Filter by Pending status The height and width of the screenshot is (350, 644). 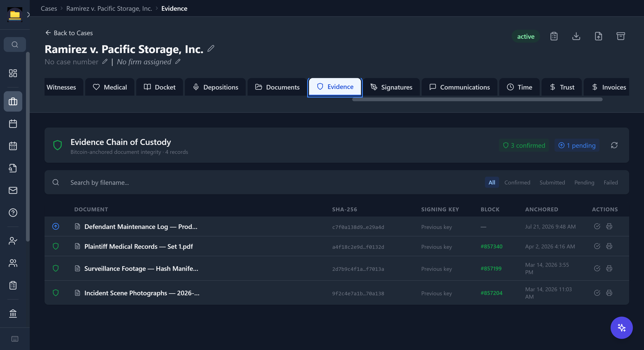[x=584, y=182]
